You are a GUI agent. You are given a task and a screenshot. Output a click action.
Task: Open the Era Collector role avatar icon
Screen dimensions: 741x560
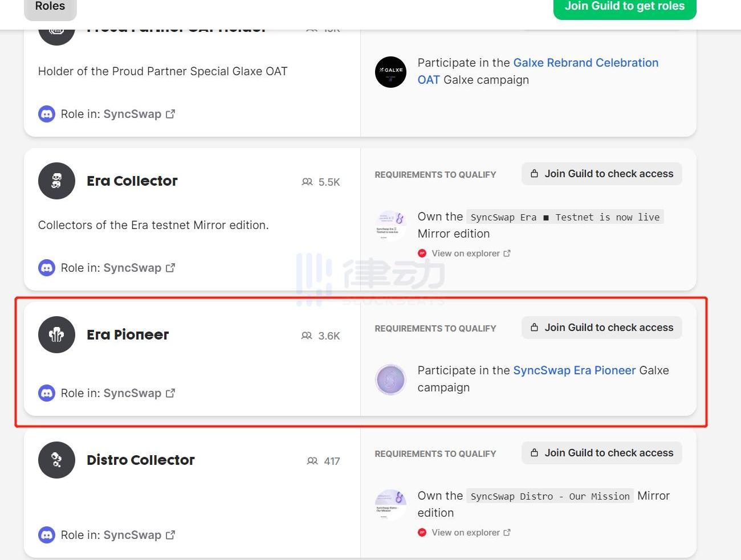pyautogui.click(x=56, y=181)
